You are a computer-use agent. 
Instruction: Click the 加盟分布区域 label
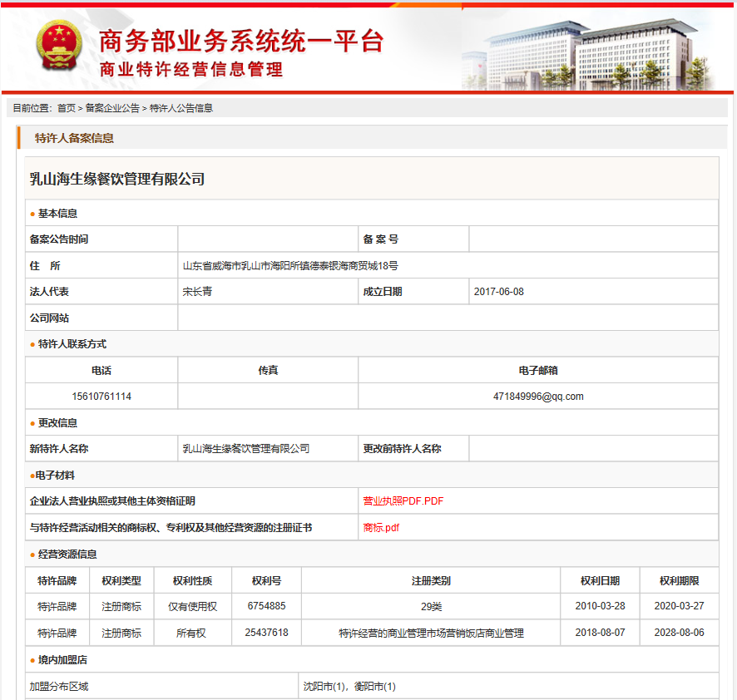[x=59, y=687]
